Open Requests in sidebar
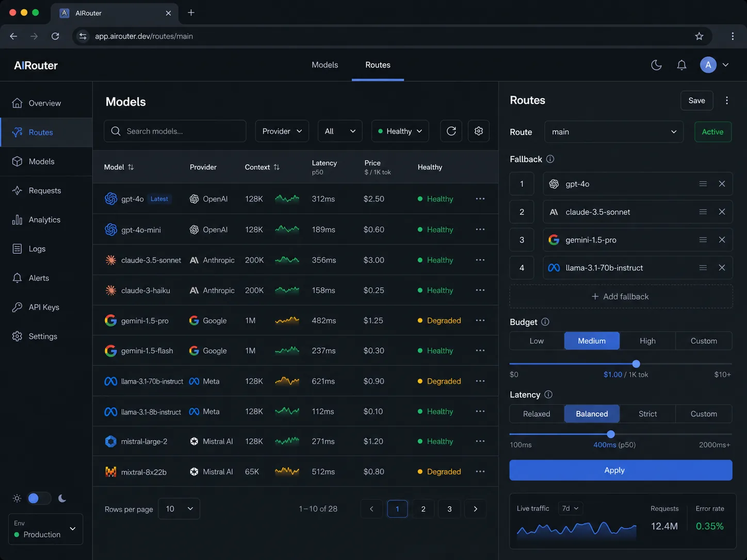 point(46,190)
